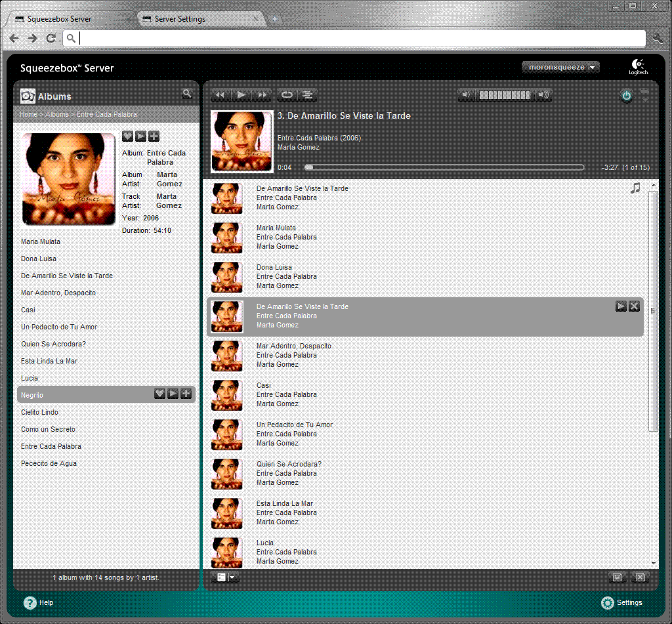This screenshot has height=624, width=672.
Task: Open Entre Cada Palabra breadcrumb
Action: click(x=107, y=114)
